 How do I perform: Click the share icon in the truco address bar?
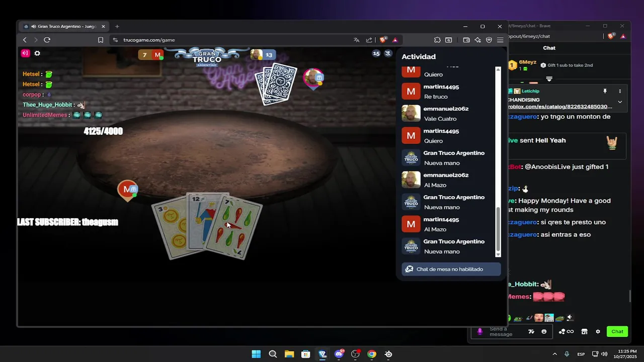coord(369,40)
